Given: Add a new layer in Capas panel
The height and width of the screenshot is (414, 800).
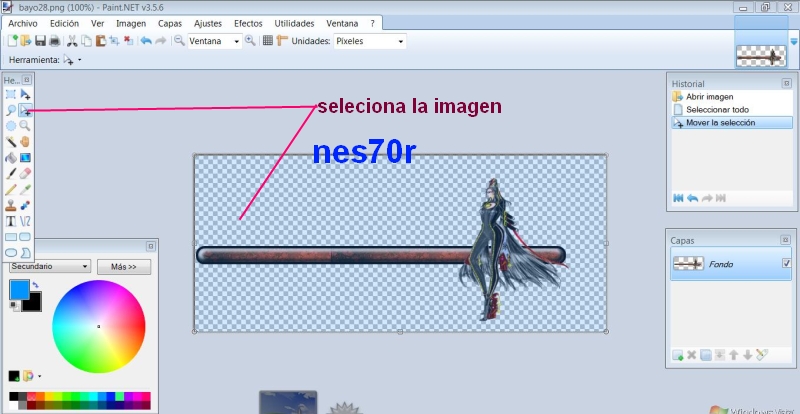Looking at the screenshot, I should (x=678, y=355).
